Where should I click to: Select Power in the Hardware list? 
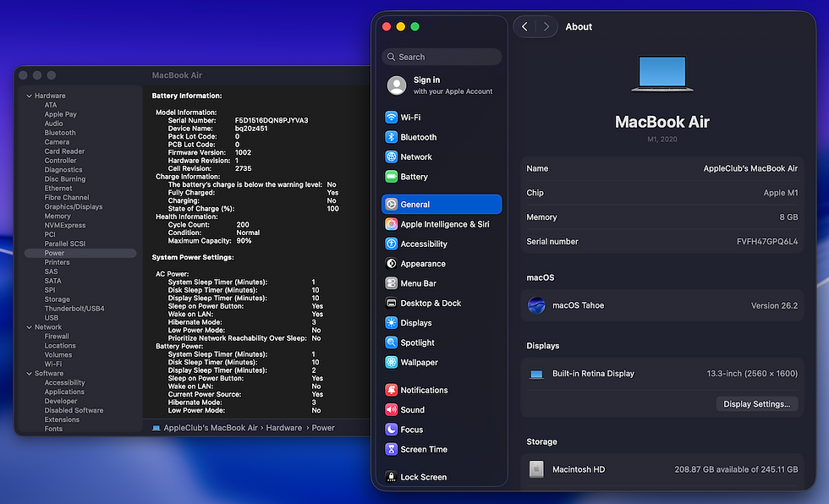(80, 253)
